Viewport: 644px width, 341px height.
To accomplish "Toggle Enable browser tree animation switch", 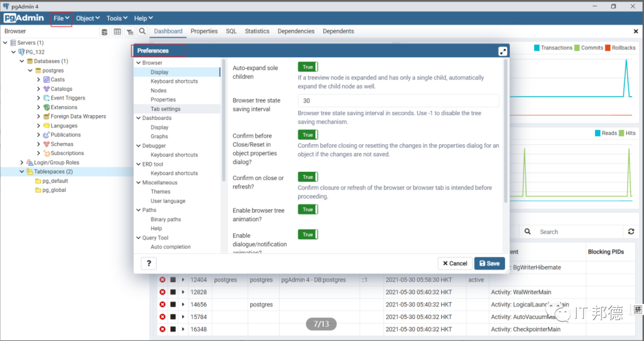I will click(308, 209).
